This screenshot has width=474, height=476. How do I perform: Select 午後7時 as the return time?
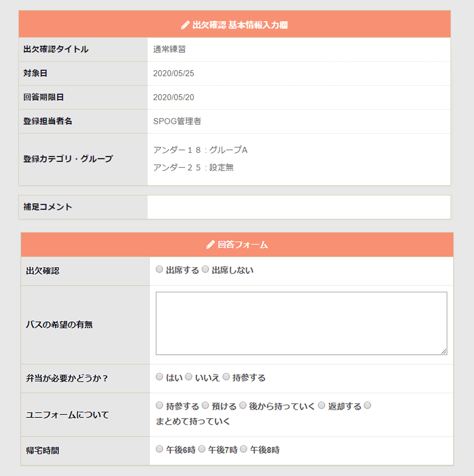pos(201,449)
